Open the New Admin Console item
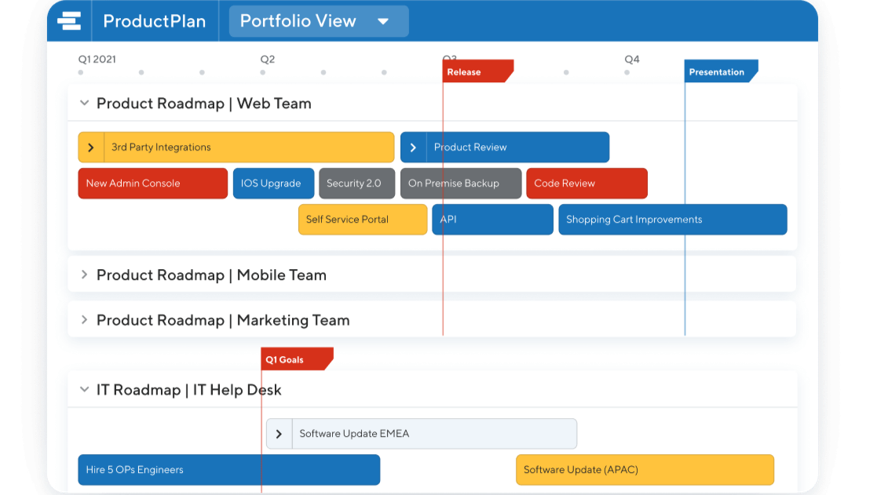Screen dimensions: 870x495 click(x=153, y=184)
